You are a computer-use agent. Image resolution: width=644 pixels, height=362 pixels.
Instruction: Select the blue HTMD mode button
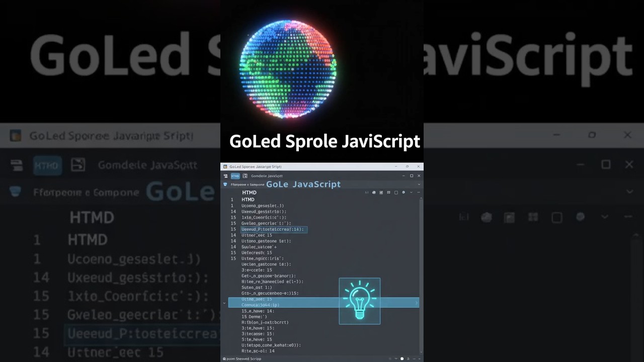coord(235,176)
